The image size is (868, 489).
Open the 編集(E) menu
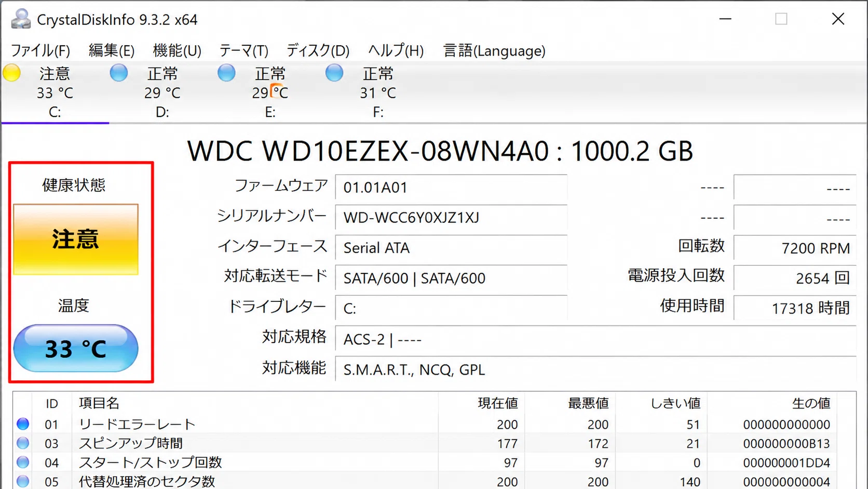click(111, 50)
